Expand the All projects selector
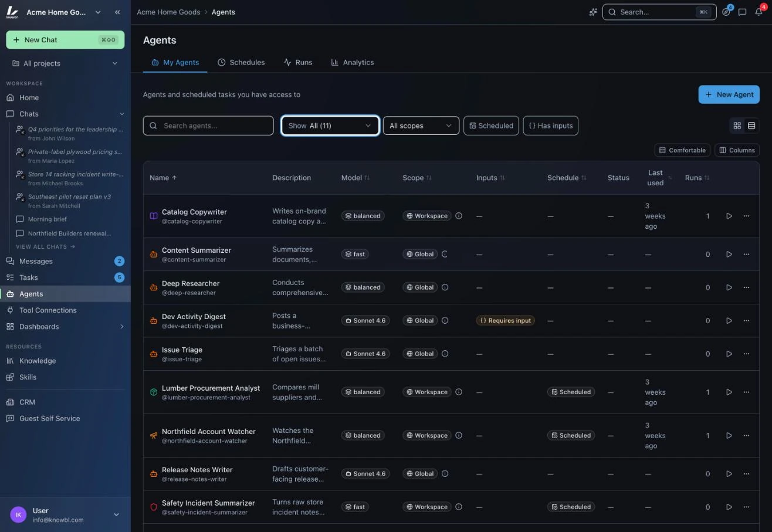Image resolution: width=772 pixels, height=532 pixels. point(65,63)
